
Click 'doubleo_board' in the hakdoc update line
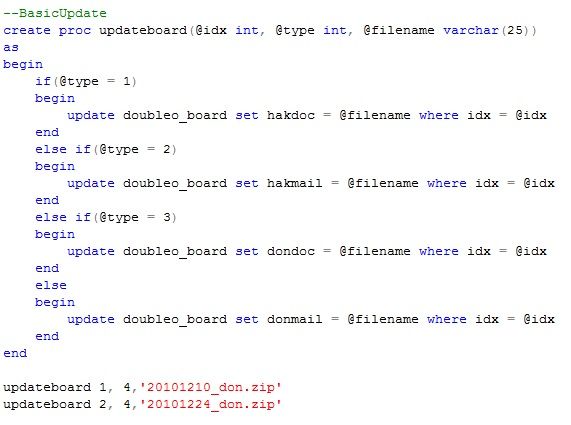[x=175, y=116]
